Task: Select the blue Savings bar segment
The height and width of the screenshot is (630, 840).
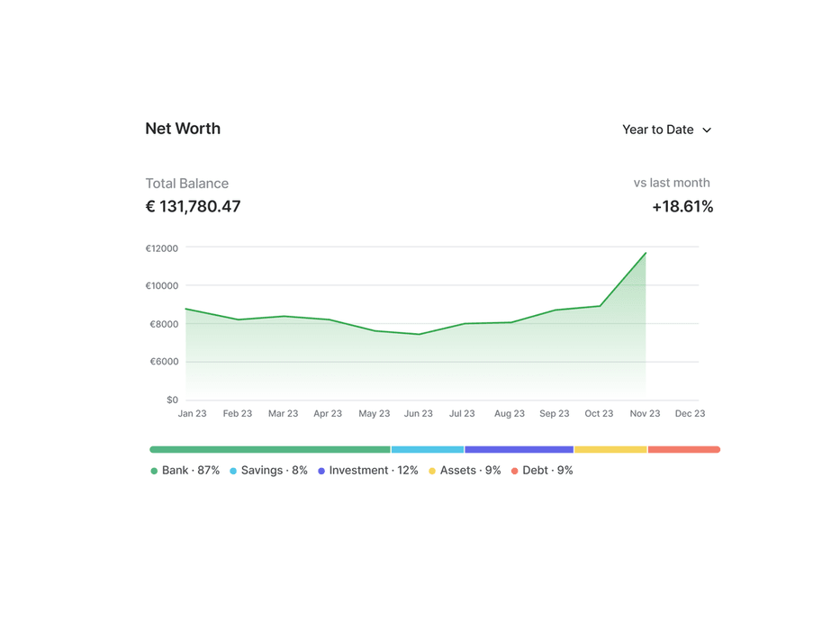Action: point(428,449)
